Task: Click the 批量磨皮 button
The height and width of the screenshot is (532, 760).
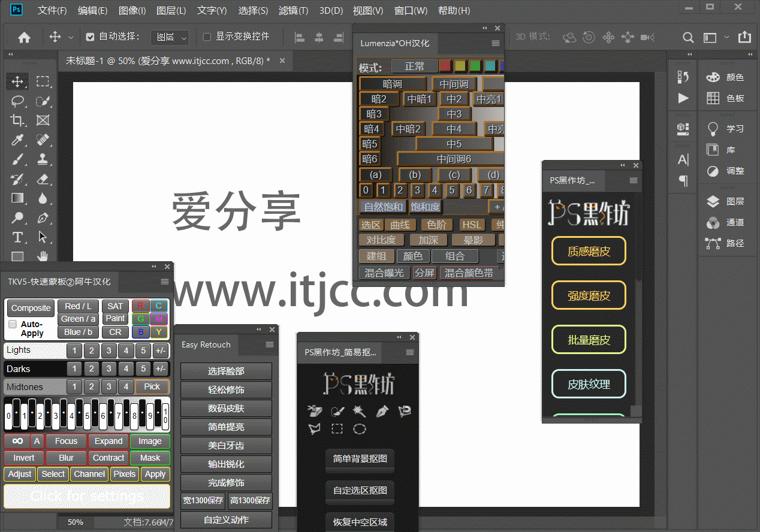Action: point(589,340)
